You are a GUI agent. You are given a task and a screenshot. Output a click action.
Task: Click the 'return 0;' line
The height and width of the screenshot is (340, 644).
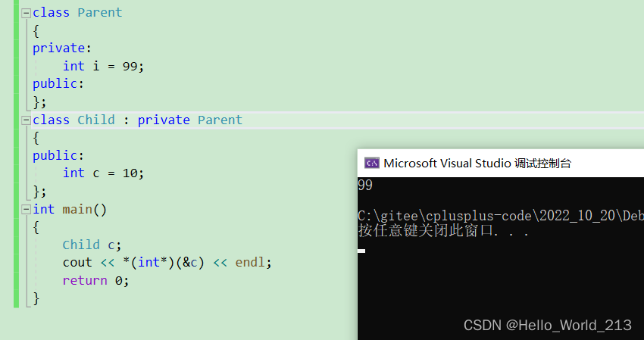click(95, 281)
